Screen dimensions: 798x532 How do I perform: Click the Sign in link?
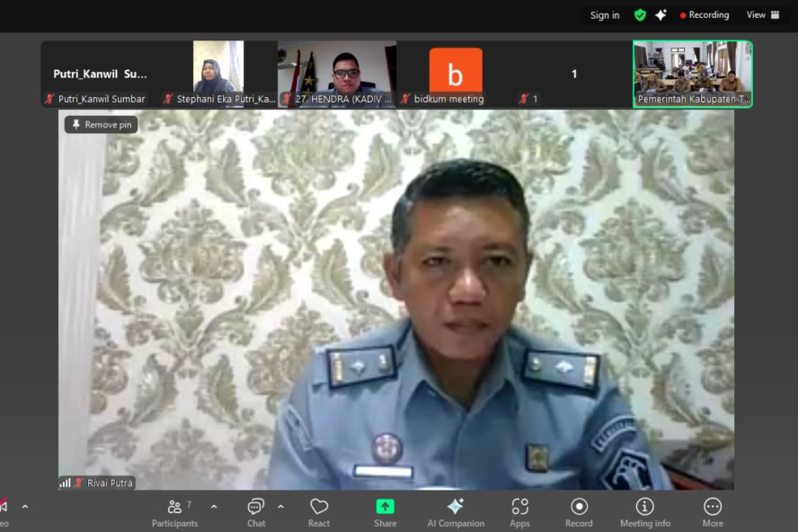[x=604, y=15]
